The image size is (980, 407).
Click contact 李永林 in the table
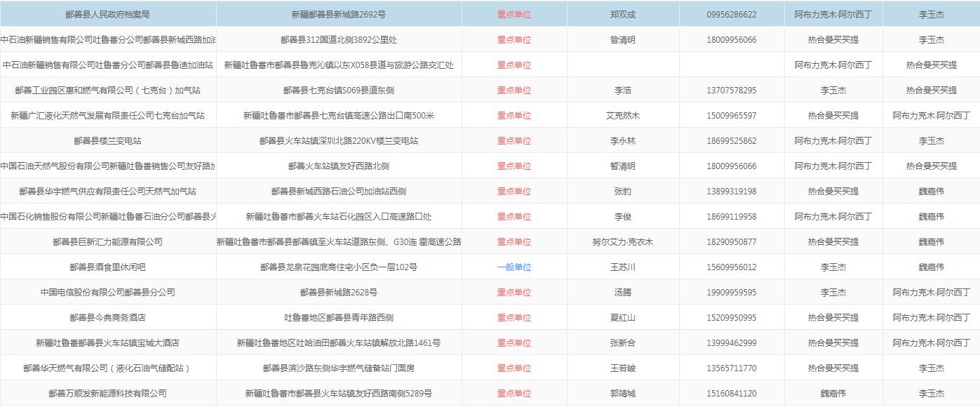[622, 141]
